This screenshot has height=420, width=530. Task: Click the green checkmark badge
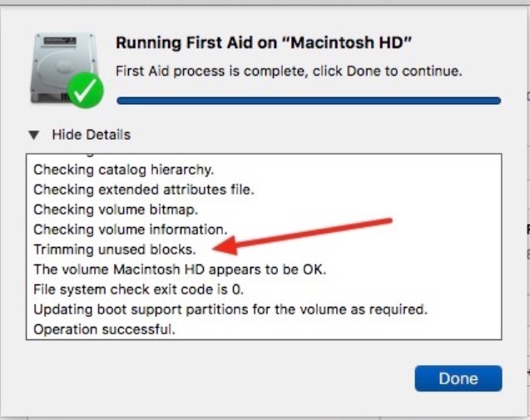point(87,91)
